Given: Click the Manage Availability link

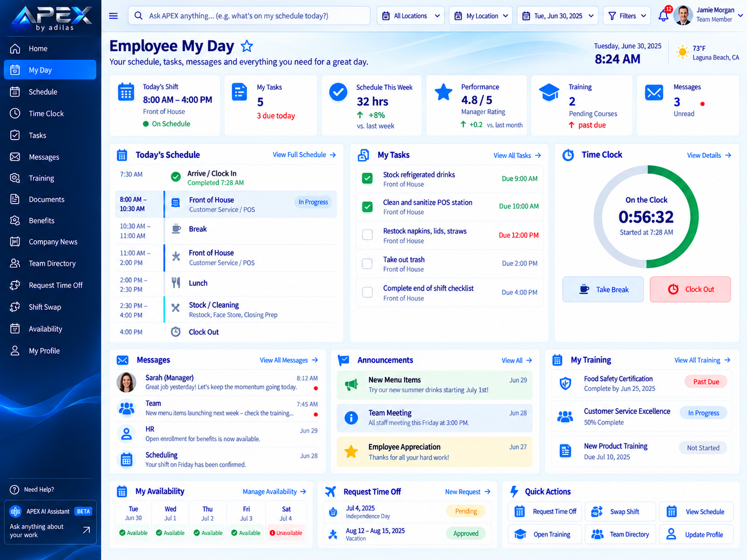Looking at the screenshot, I should pos(274,491).
